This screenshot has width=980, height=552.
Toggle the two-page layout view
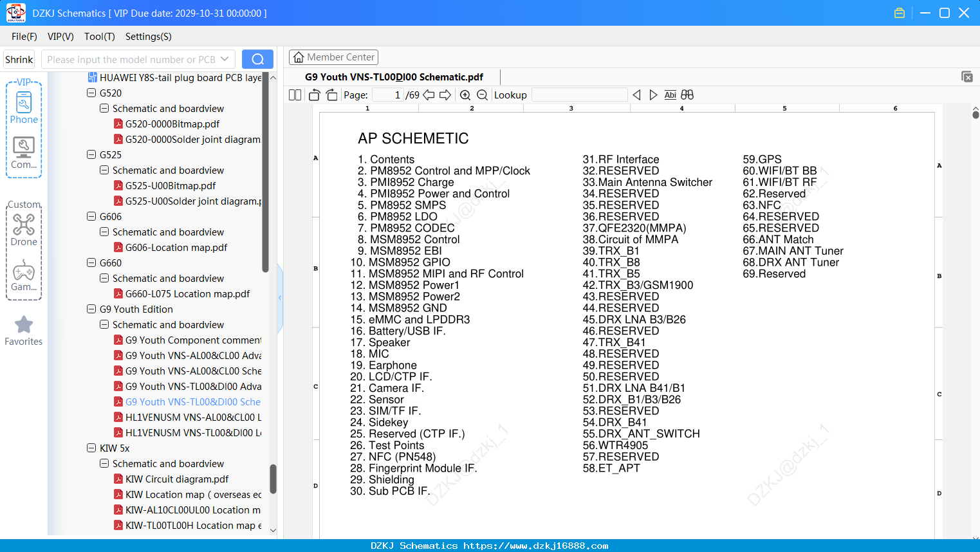pos(295,95)
